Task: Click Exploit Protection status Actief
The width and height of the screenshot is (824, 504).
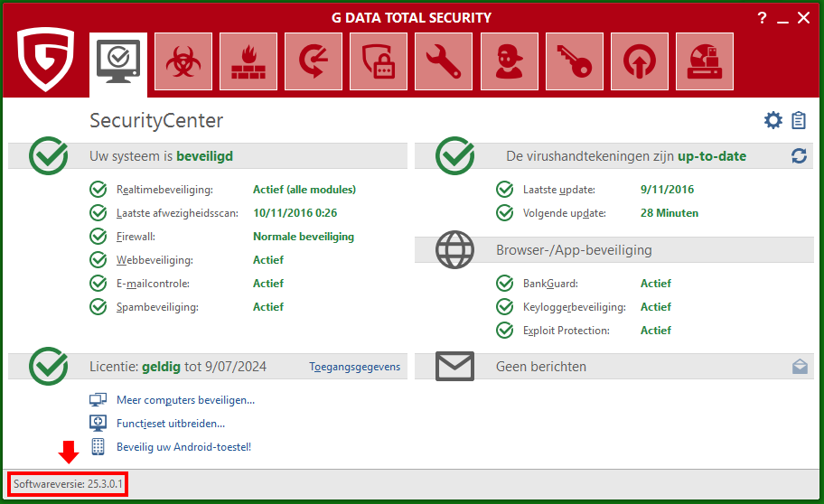Action: [656, 330]
